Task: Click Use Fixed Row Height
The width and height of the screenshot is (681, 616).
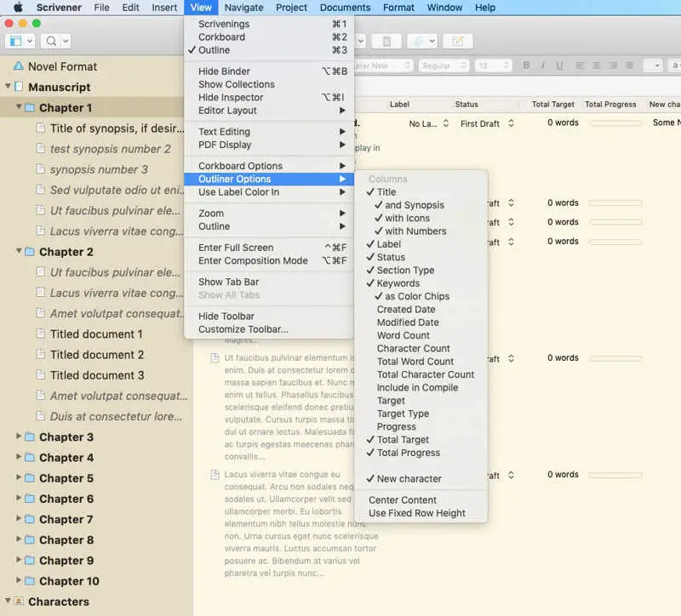Action: coord(421,513)
